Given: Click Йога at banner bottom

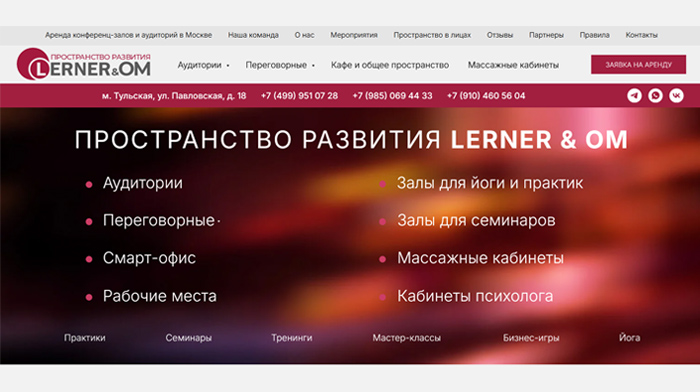Looking at the screenshot, I should pyautogui.click(x=629, y=338).
